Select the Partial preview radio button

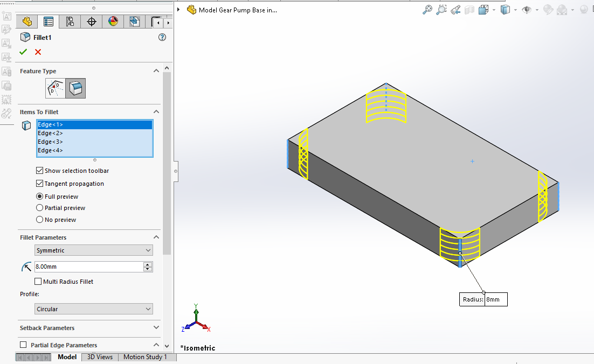39,208
